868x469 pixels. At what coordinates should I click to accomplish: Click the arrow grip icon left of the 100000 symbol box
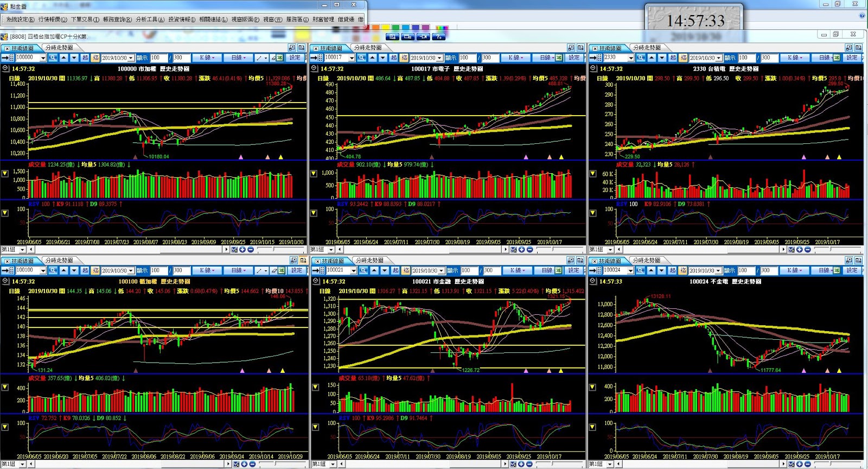click(x=7, y=58)
